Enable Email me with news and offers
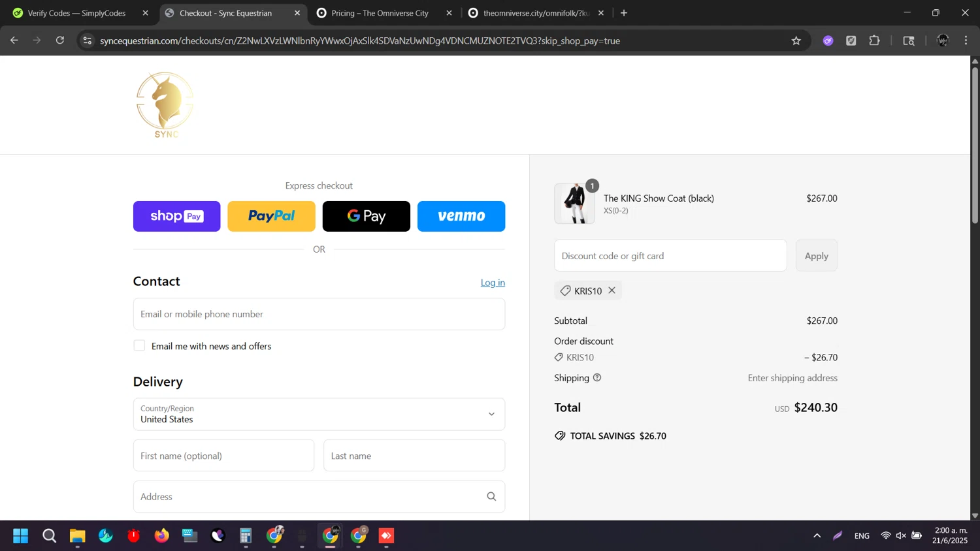 (139, 345)
